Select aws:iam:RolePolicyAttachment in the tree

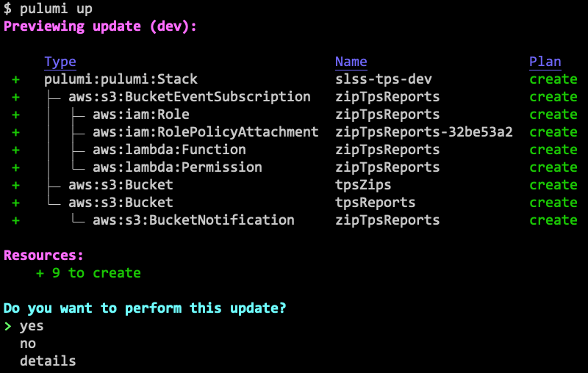206,132
